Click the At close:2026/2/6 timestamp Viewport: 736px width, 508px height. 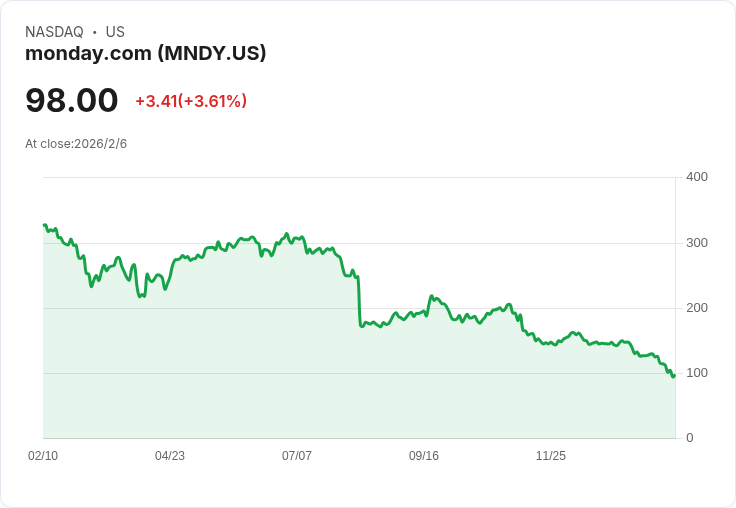tap(76, 144)
